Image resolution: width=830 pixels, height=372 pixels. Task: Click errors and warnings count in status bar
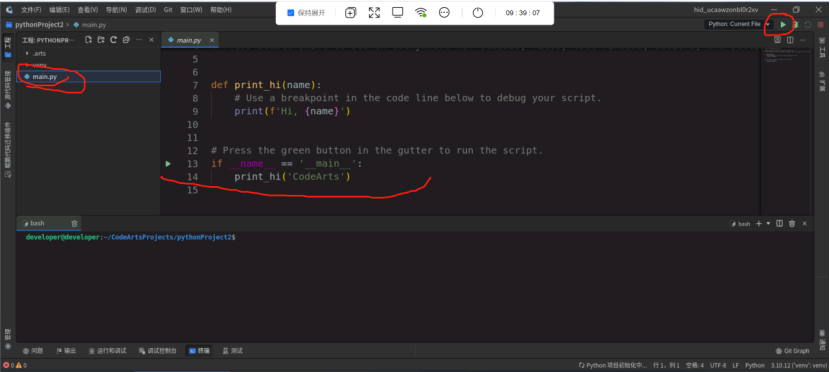pyautogui.click(x=15, y=365)
